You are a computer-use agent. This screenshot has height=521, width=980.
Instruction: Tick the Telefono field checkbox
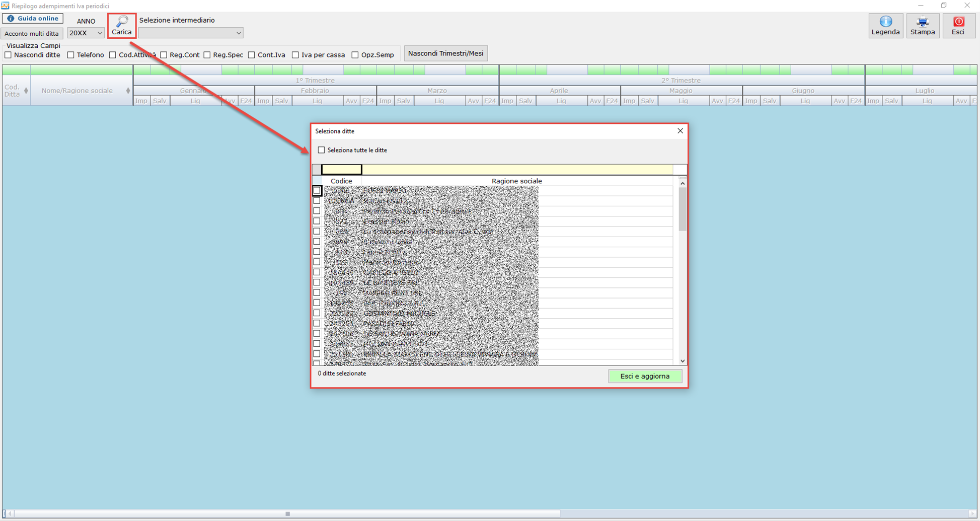(71, 55)
